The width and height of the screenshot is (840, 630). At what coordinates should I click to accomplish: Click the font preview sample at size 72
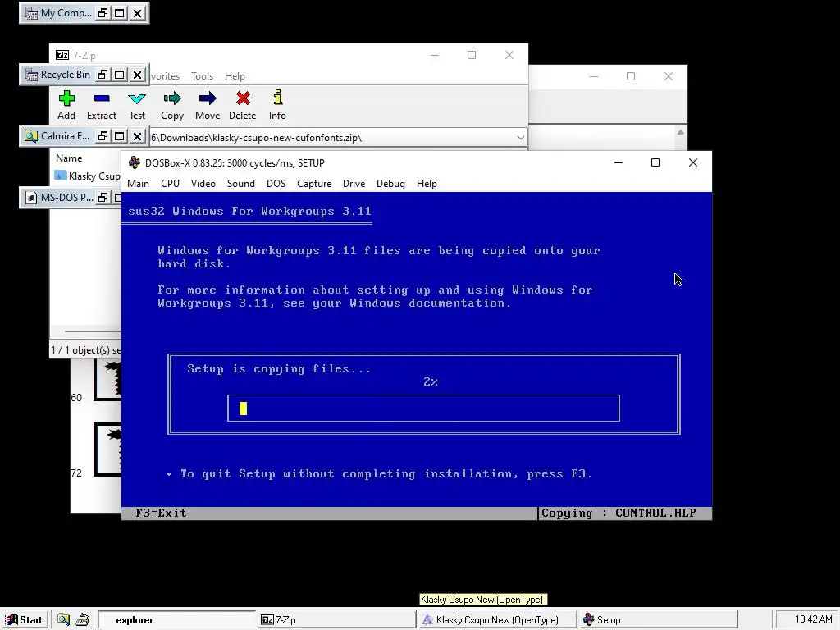pyautogui.click(x=107, y=449)
